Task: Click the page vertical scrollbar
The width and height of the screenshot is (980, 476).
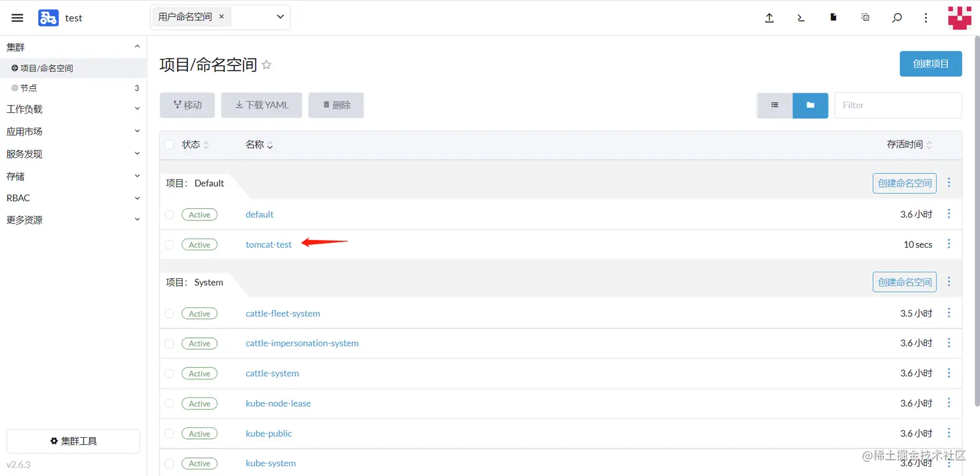Action: [977, 220]
